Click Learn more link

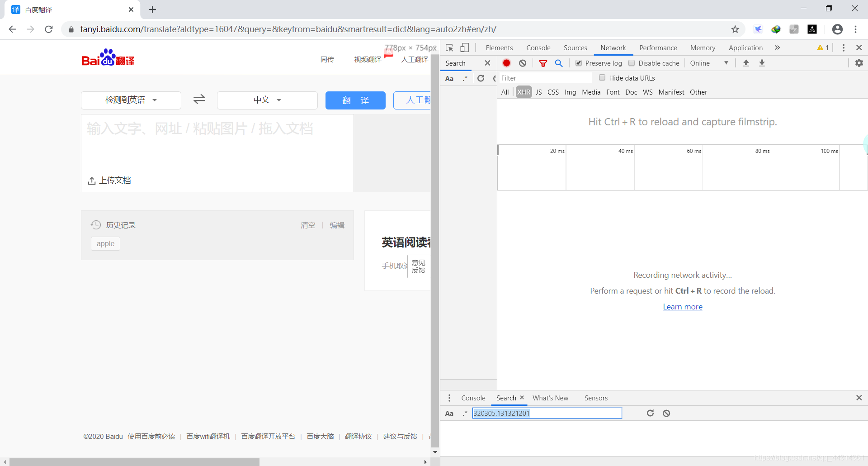(682, 307)
